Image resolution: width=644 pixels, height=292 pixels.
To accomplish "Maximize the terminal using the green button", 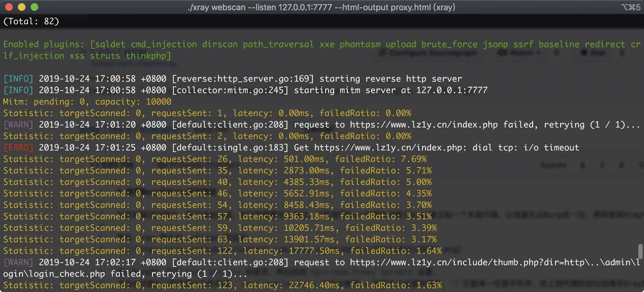I will pyautogui.click(x=34, y=7).
